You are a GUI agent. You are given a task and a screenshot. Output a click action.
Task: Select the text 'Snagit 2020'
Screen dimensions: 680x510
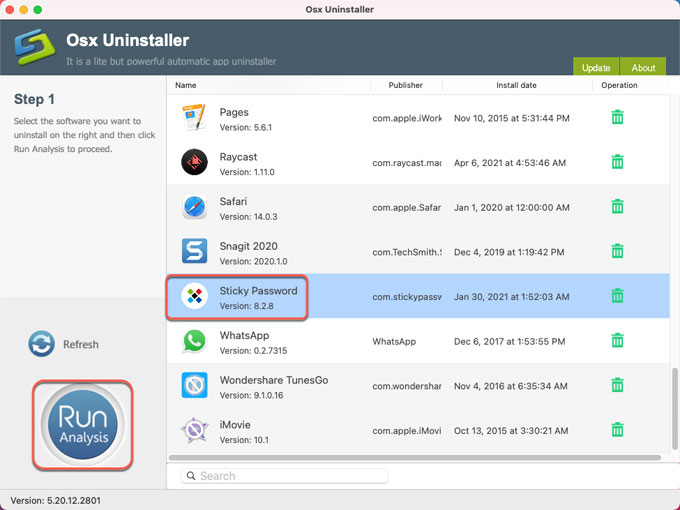pyautogui.click(x=248, y=246)
